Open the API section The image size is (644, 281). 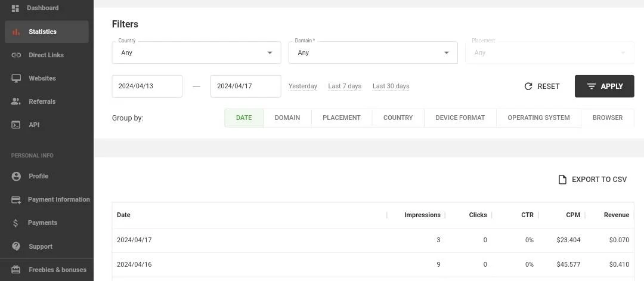47,125
